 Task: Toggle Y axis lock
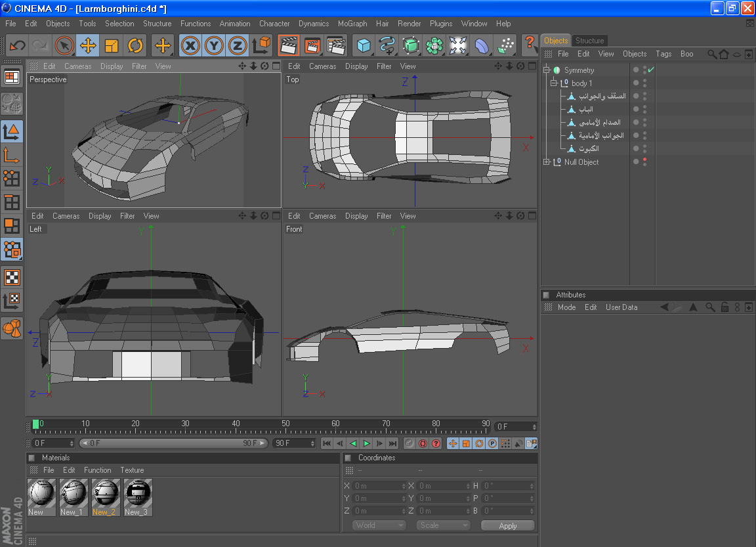click(x=213, y=46)
